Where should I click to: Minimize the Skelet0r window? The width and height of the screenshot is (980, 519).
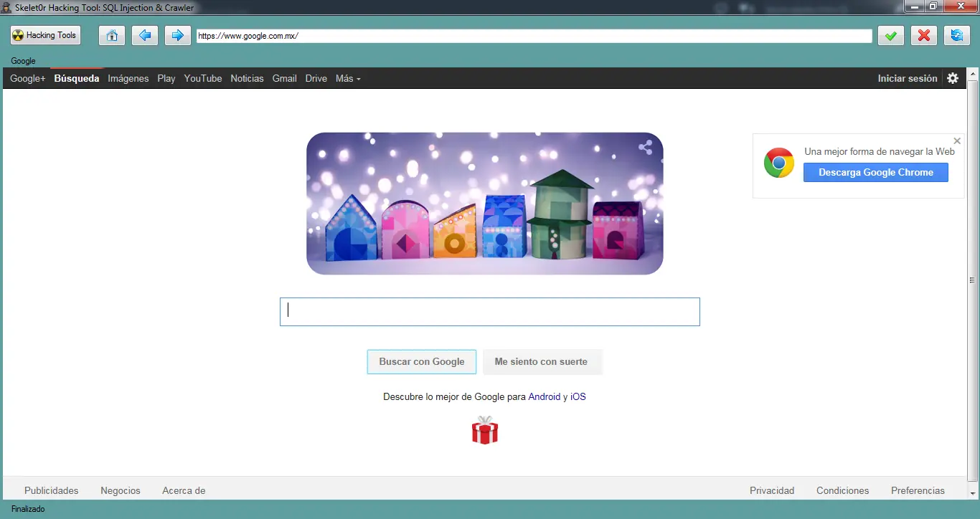(914, 6)
